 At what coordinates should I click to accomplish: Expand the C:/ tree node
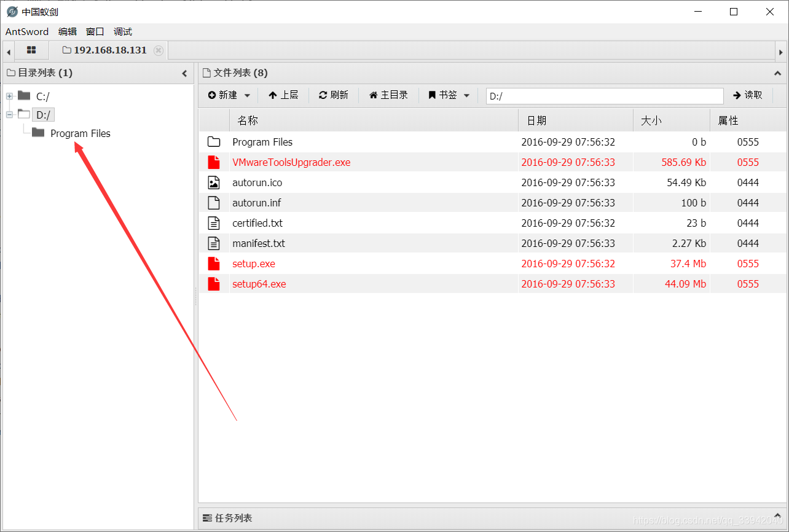coord(9,96)
